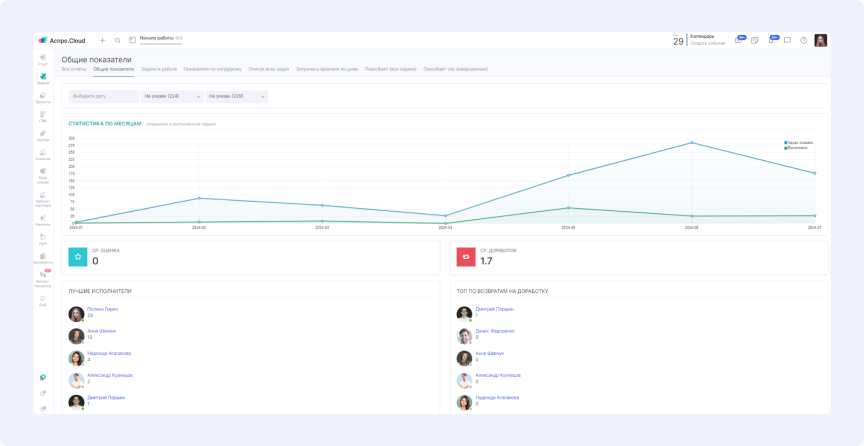Image resolution: width=864 pixels, height=446 pixels.
Task: Toggle the 'Задач создано' legend series
Action: [799, 142]
